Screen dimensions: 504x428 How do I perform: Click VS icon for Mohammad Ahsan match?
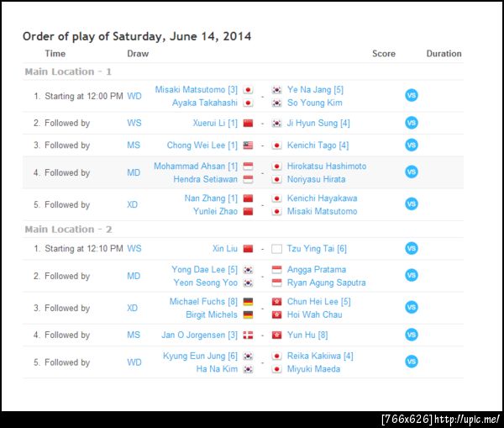pos(412,172)
